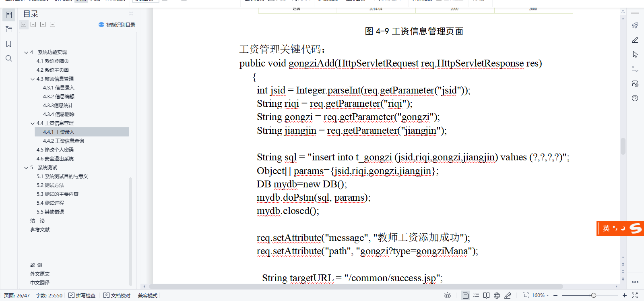
Task: Open the 160% zoom level dropdown
Action: pyautogui.click(x=540, y=295)
